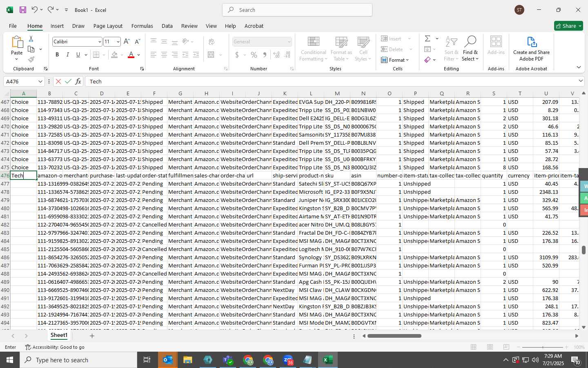Open Insert Function with the fx icon
The width and height of the screenshot is (588, 368).
(x=78, y=81)
